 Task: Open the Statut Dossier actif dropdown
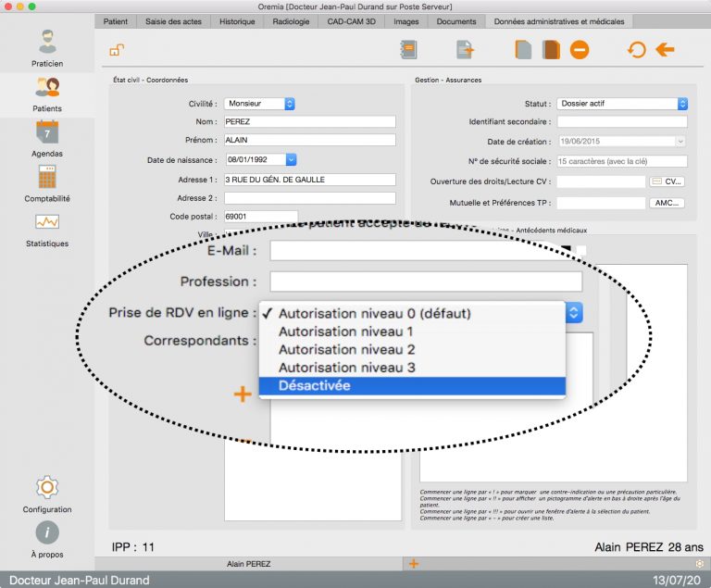click(x=682, y=104)
